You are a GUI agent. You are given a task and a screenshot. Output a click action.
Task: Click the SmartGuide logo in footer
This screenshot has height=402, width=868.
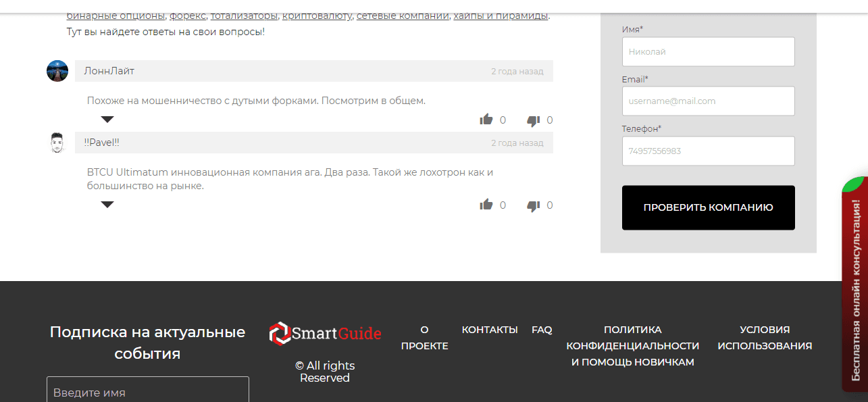point(325,333)
